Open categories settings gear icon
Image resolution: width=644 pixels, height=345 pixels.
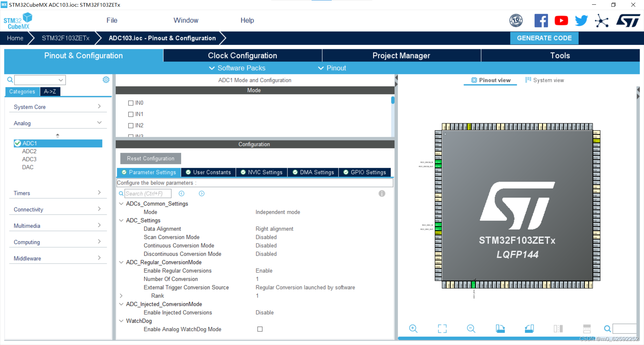coord(106,80)
